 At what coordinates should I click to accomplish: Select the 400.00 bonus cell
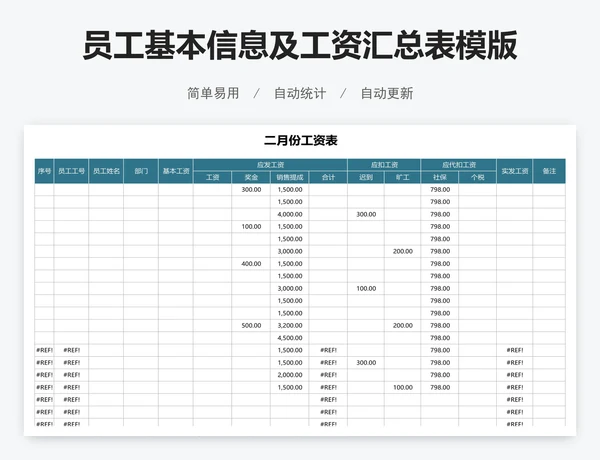(251, 264)
